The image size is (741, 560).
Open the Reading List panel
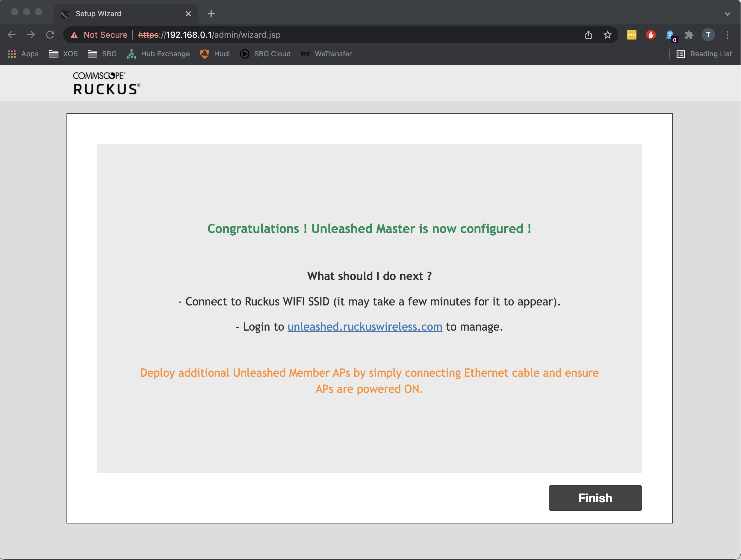[704, 54]
